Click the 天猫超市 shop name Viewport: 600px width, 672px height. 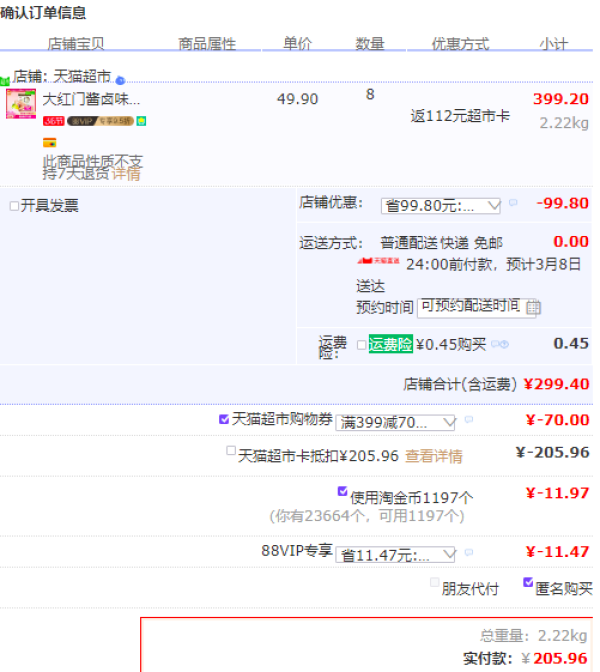82,77
